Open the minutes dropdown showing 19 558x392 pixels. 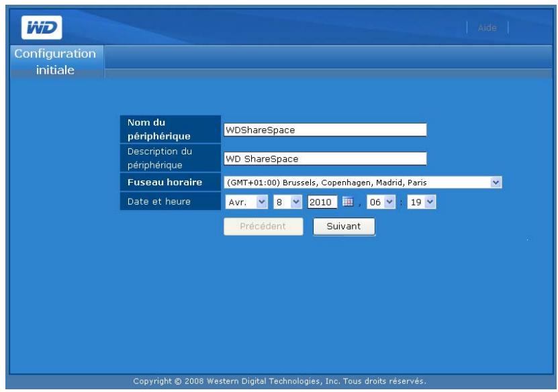[x=421, y=202]
